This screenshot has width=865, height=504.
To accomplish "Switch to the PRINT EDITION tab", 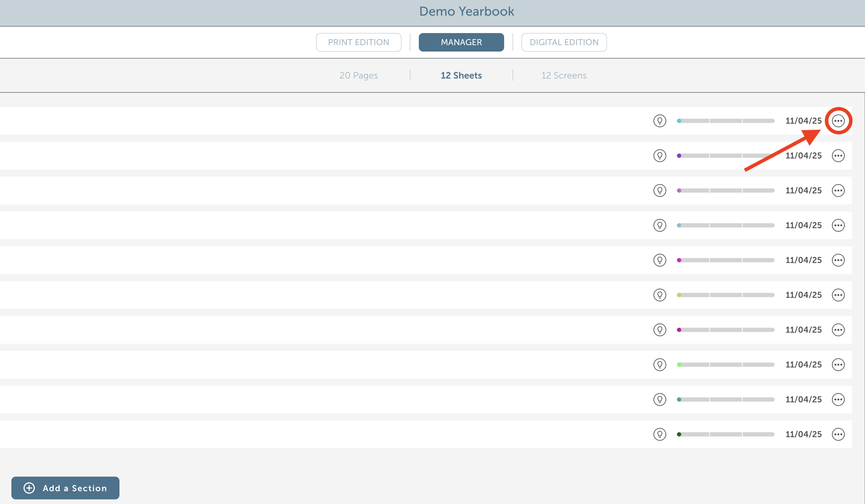I will [358, 42].
